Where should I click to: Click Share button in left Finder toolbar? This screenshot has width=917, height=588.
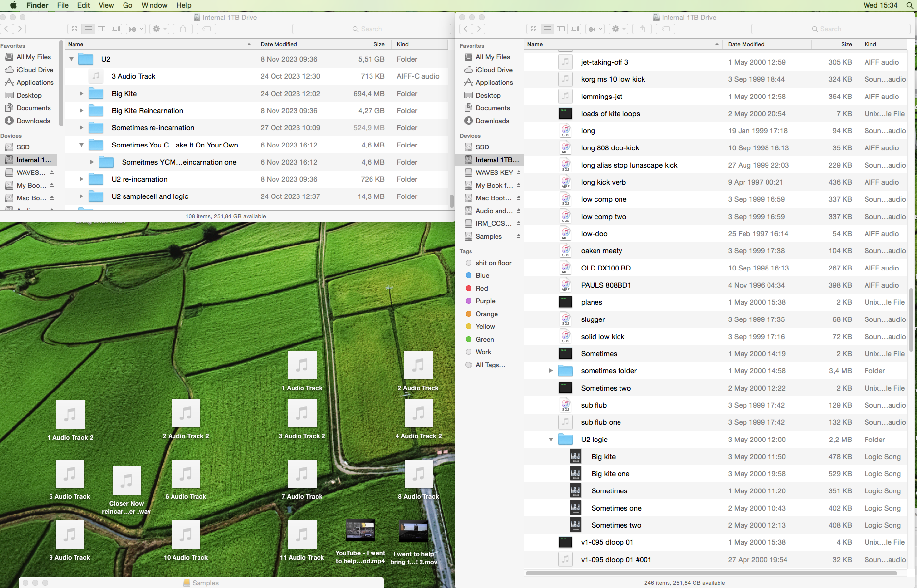tap(183, 29)
